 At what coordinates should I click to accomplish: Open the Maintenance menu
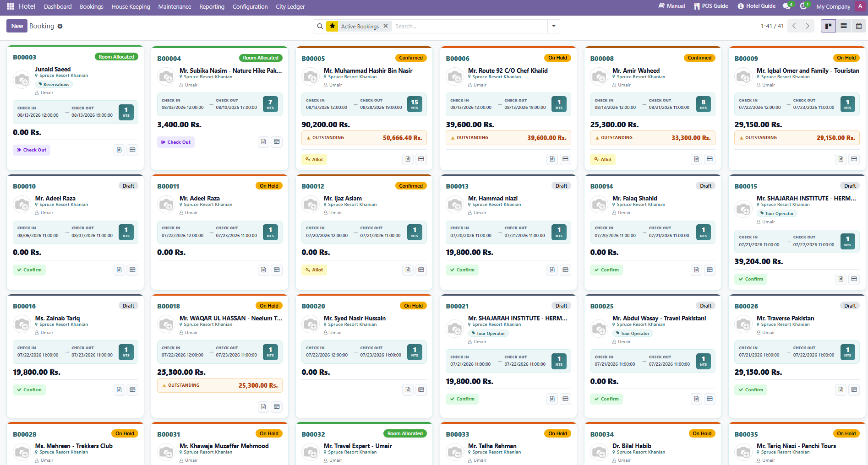coord(175,6)
